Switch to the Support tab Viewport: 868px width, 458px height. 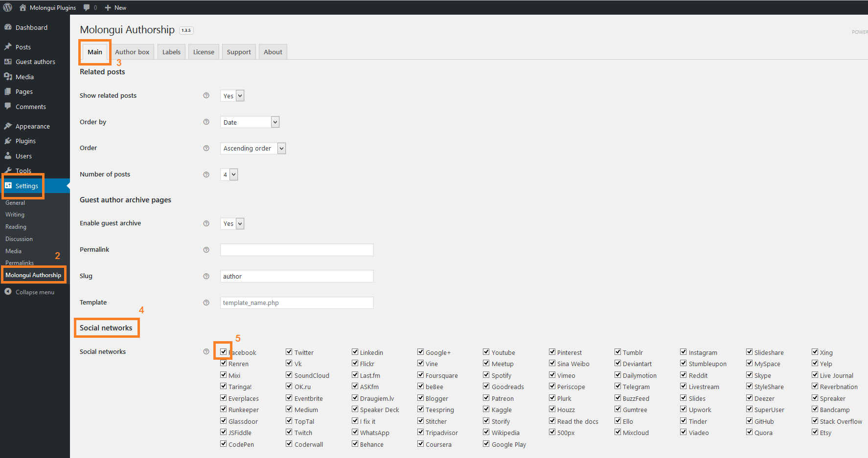point(239,52)
